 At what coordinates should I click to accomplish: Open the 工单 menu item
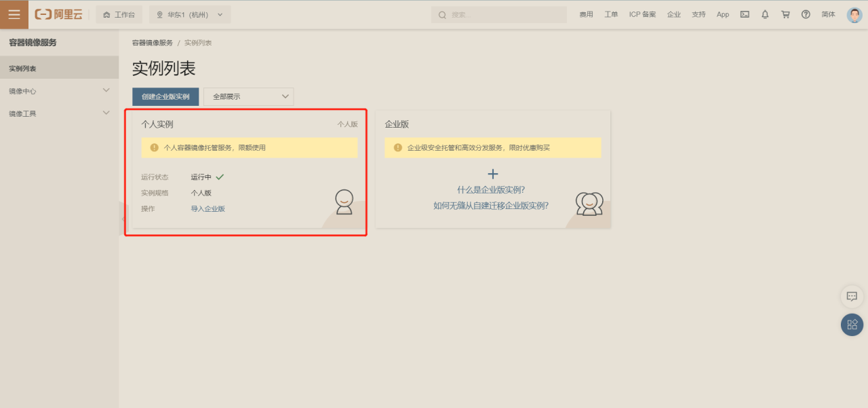pos(610,14)
